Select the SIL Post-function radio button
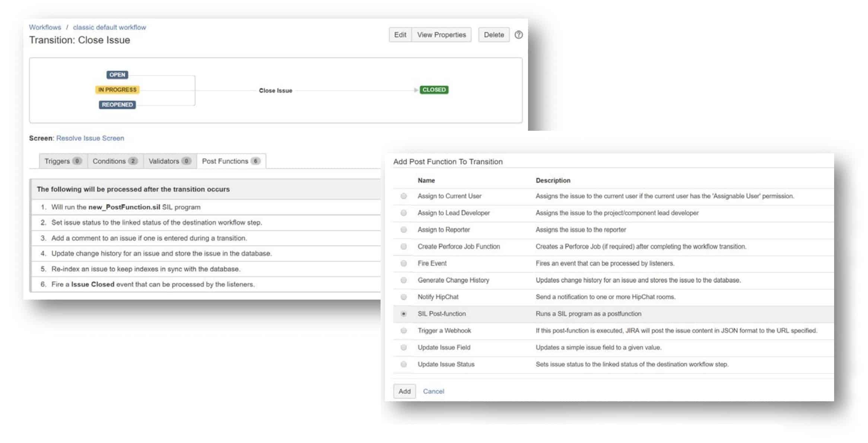The height and width of the screenshot is (443, 868). (x=404, y=314)
